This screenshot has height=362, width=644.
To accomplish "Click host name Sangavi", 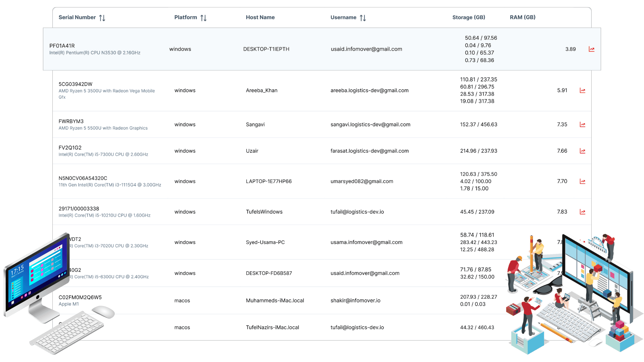I will coord(255,125).
